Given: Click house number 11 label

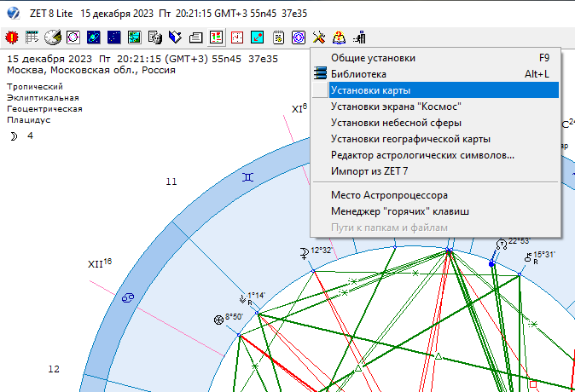Looking at the screenshot, I should 171,182.
